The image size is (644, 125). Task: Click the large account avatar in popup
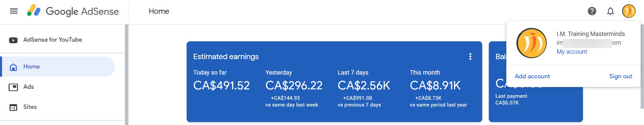(532, 43)
